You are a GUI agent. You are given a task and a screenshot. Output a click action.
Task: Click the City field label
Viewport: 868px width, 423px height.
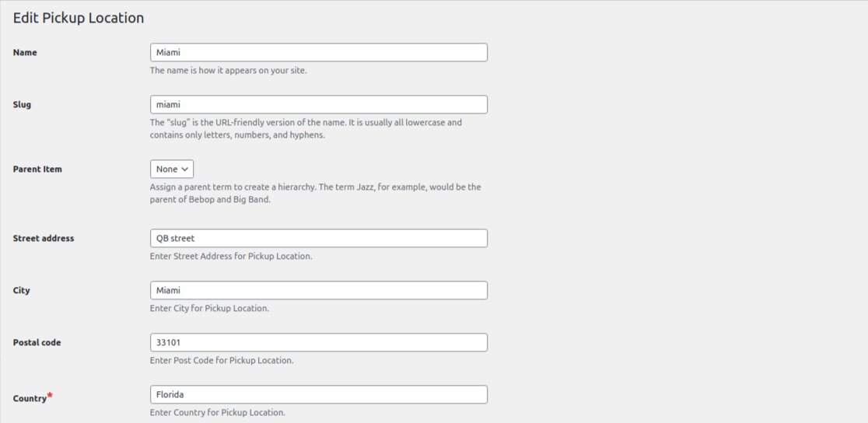(22, 291)
